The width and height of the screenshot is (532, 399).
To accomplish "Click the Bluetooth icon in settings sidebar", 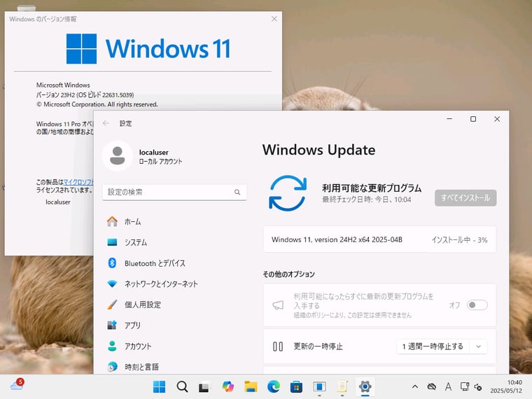I will (x=112, y=263).
